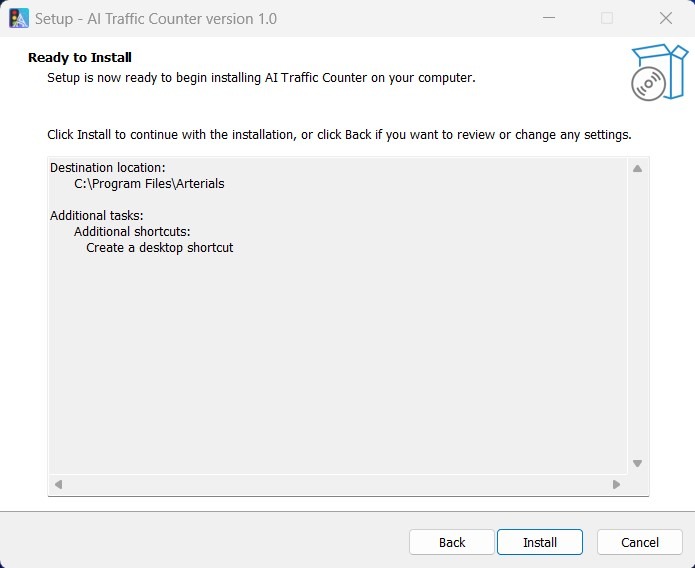
Task: Click the horizontal scrollbar track in summary box
Action: [x=337, y=485]
